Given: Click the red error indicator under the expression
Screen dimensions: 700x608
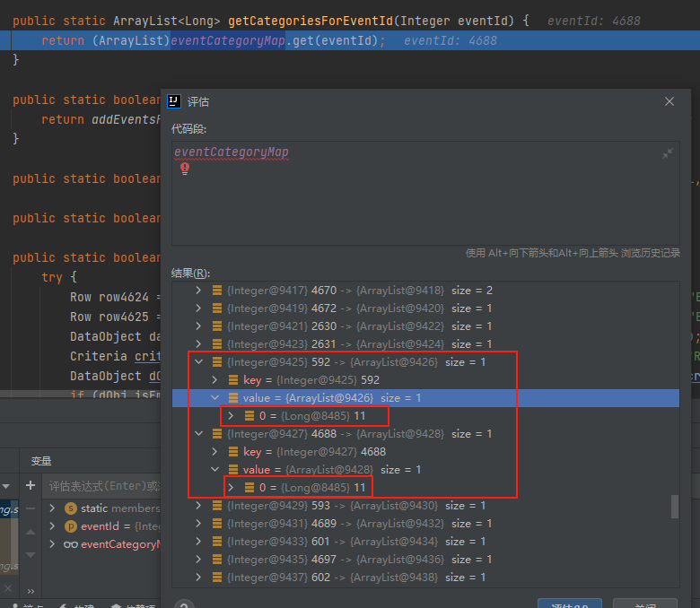Looking at the screenshot, I should pyautogui.click(x=185, y=169).
